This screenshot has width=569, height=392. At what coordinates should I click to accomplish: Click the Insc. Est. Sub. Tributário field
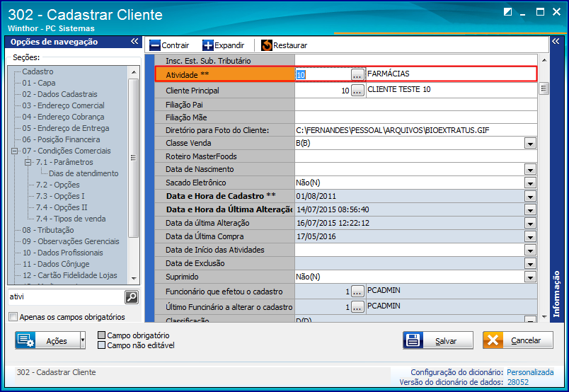tap(416, 61)
